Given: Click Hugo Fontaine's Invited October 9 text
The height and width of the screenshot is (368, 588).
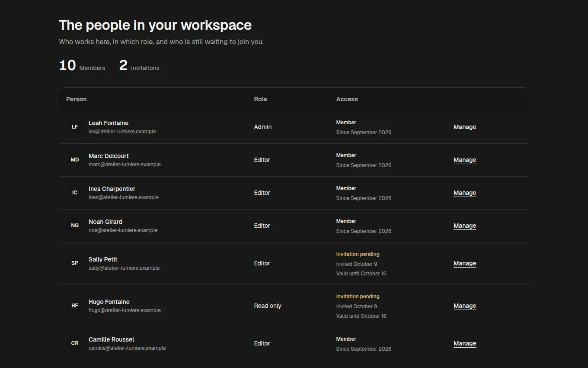Looking at the screenshot, I should [x=357, y=307].
